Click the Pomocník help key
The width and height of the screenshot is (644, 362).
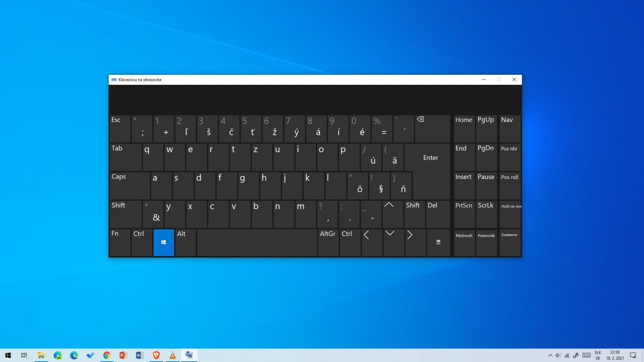coord(486,243)
